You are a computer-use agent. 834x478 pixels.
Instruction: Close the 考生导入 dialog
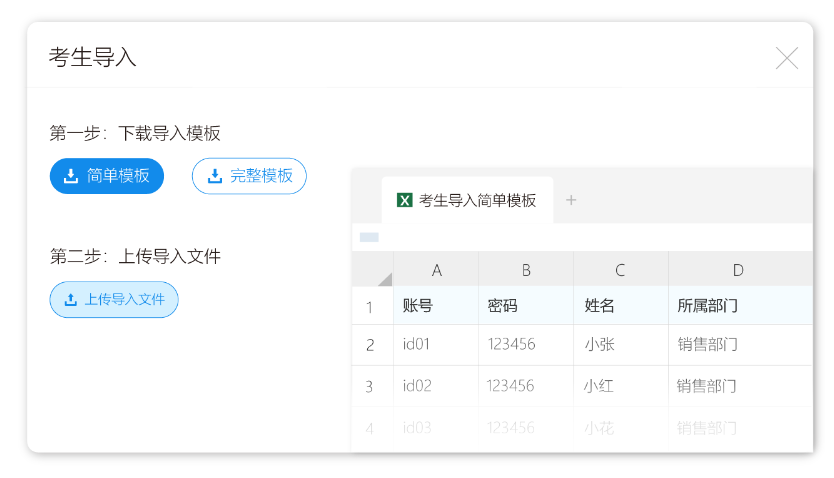point(787,58)
